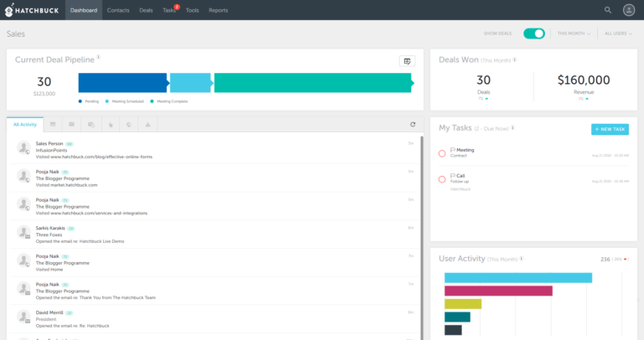Expand the Tools menu
This screenshot has height=340, width=644.
(192, 10)
